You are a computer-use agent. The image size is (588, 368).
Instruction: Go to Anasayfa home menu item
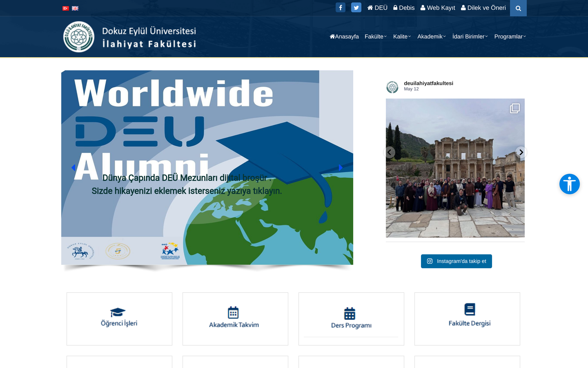[x=344, y=36]
